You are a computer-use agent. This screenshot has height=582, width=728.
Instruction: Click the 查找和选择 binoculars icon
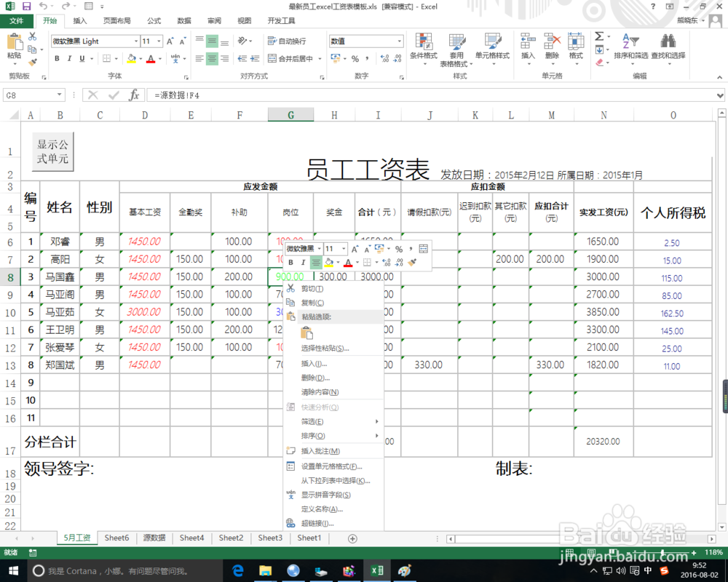[x=669, y=42]
